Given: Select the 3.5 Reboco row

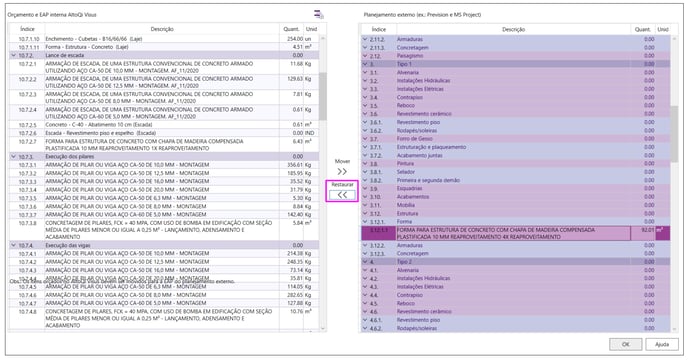Looking at the screenshot, I should pyautogui.click(x=516, y=105).
